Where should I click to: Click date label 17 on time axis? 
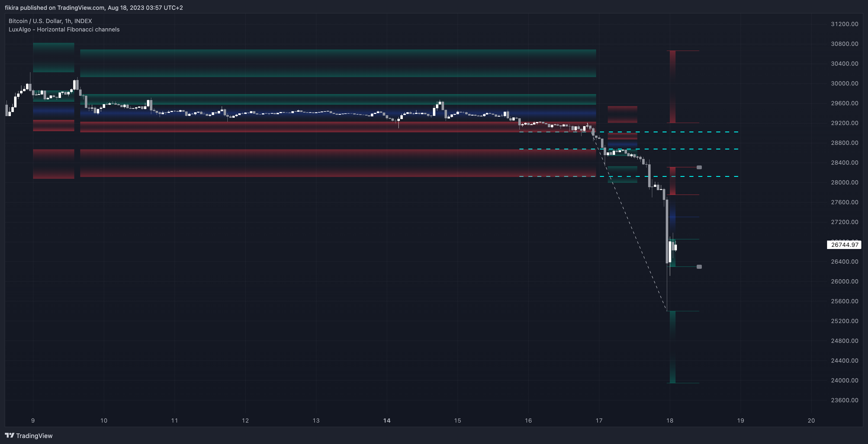click(x=599, y=420)
